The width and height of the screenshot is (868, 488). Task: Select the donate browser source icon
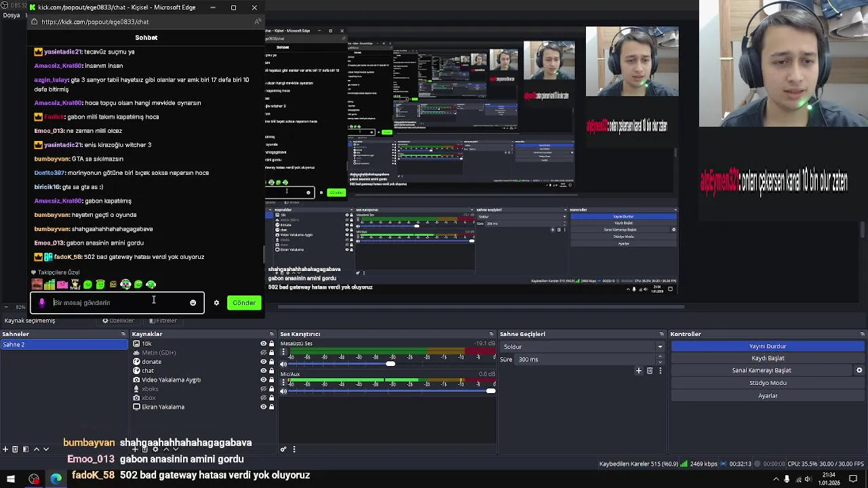[136, 362]
